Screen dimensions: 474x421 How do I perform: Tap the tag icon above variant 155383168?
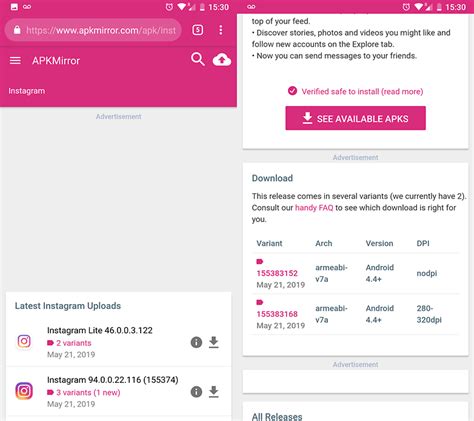tap(260, 302)
